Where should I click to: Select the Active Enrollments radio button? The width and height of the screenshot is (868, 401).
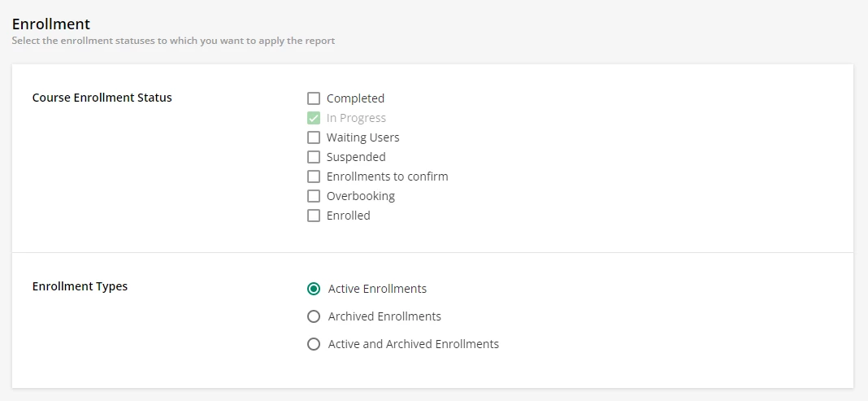pyautogui.click(x=314, y=289)
